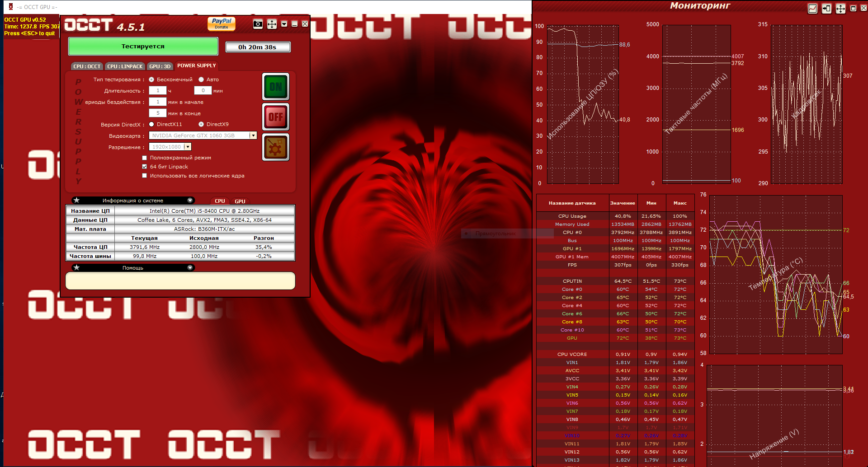
Task: Select the POWER SUPPLY tab
Action: click(197, 65)
